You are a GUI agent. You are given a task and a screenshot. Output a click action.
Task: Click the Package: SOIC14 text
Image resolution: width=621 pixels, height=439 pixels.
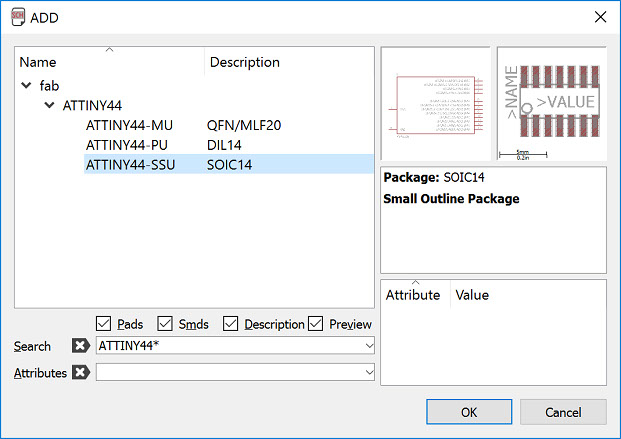[434, 177]
